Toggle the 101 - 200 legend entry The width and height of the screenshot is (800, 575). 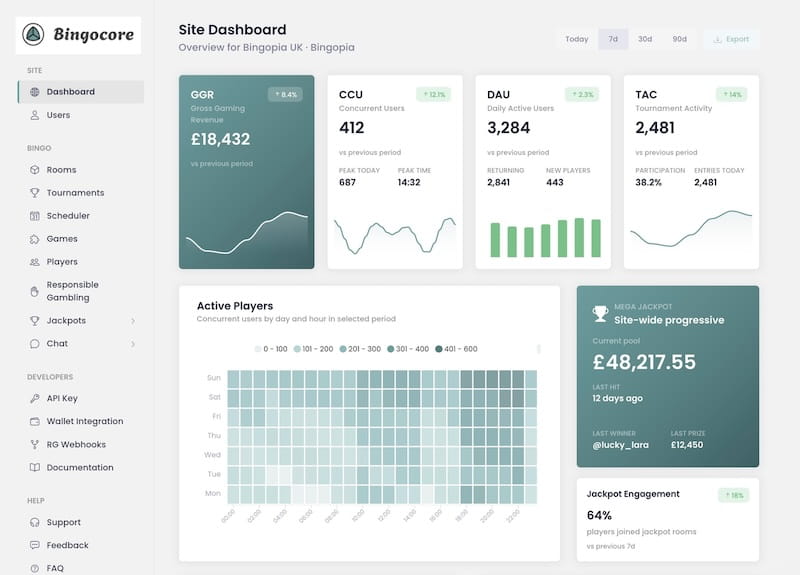313,349
